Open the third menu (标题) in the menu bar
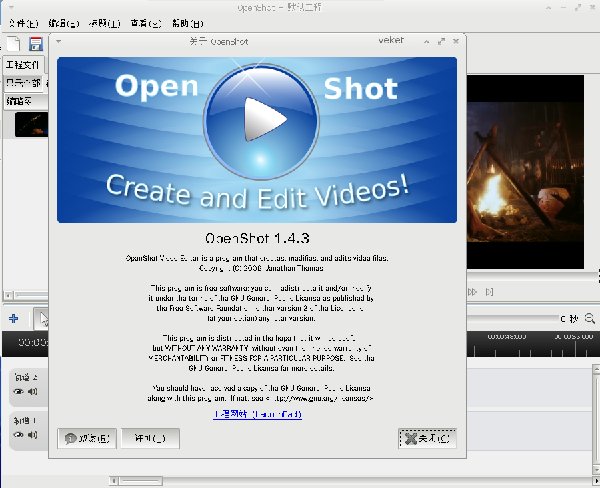Screen dimensions: 600x488 [104, 23]
